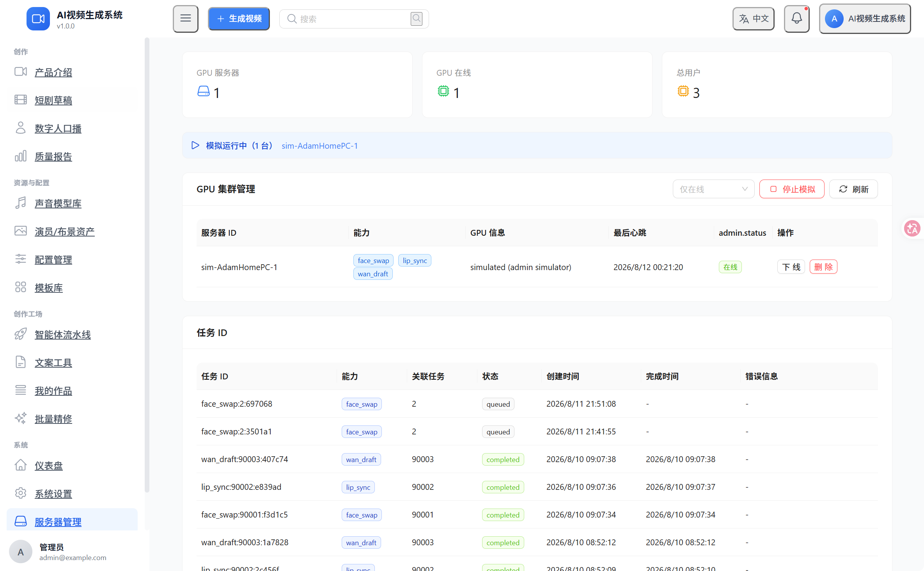Click the 服务器管理 server icon
Screen dimensions: 924x571
(21, 521)
